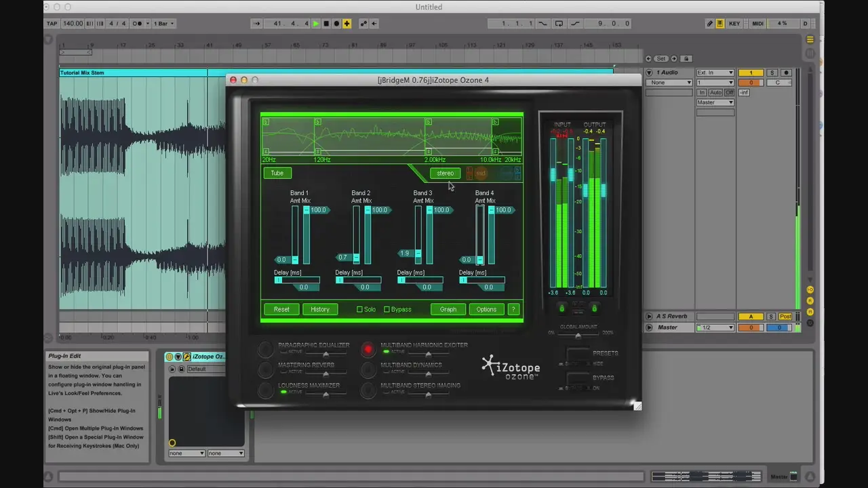Set monitor to Auto on audio track
This screenshot has height=488, width=868.
pos(715,93)
